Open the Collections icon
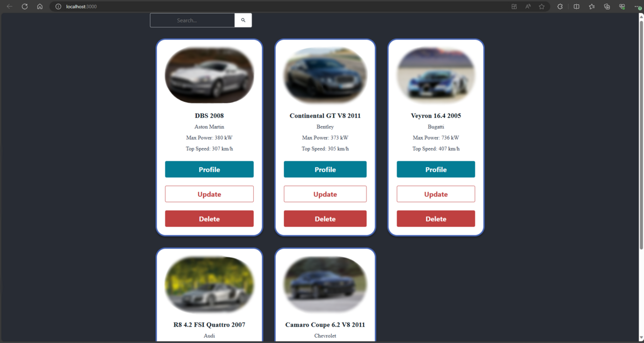The height and width of the screenshot is (343, 644). [x=607, y=6]
